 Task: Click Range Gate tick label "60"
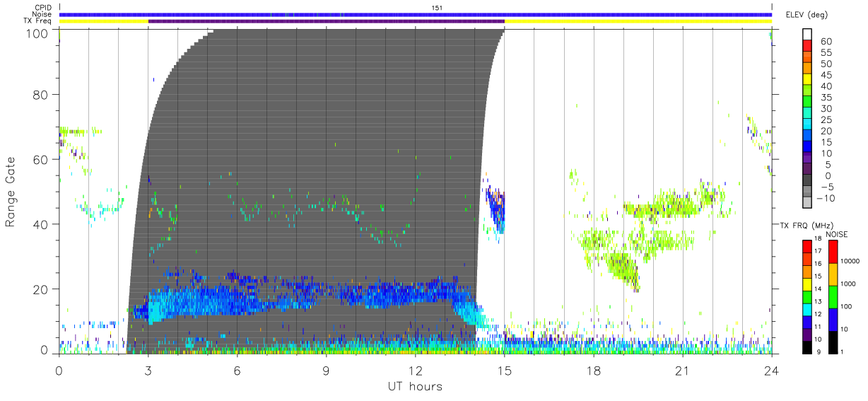pyautogui.click(x=41, y=159)
